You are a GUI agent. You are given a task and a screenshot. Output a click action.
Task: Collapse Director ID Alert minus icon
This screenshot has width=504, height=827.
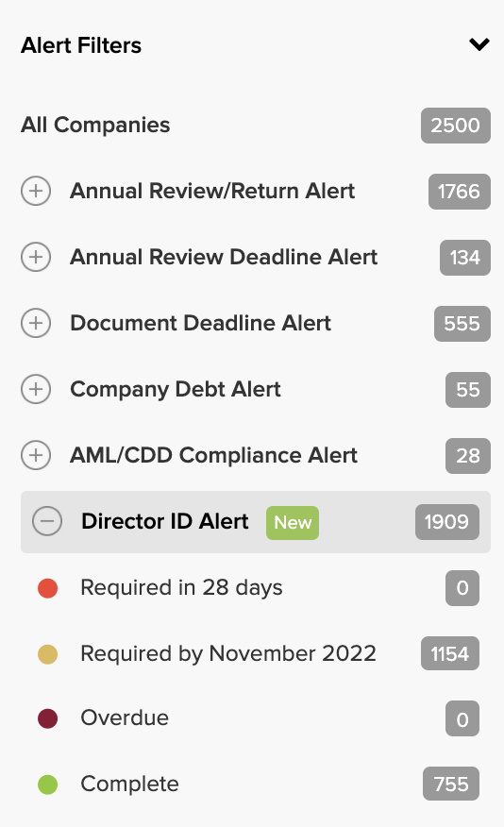pos(47,521)
